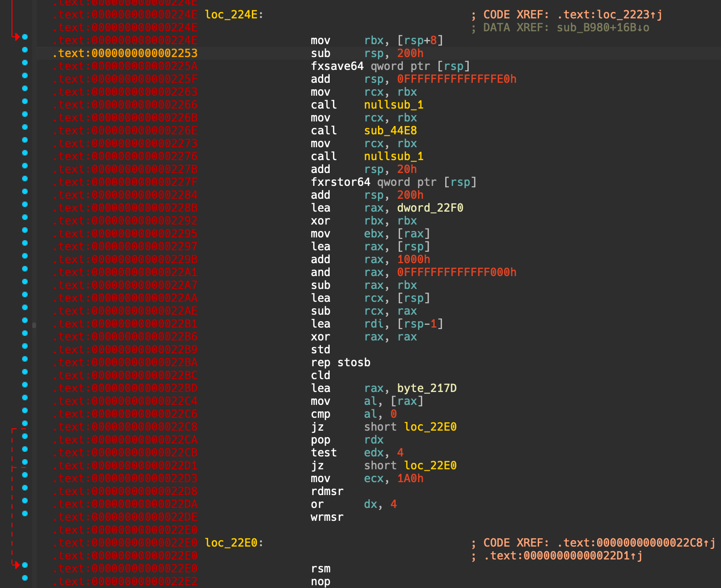Screen dimensions: 721x588
Task: Open xref .text:00000000000022D1
Action: point(563,556)
